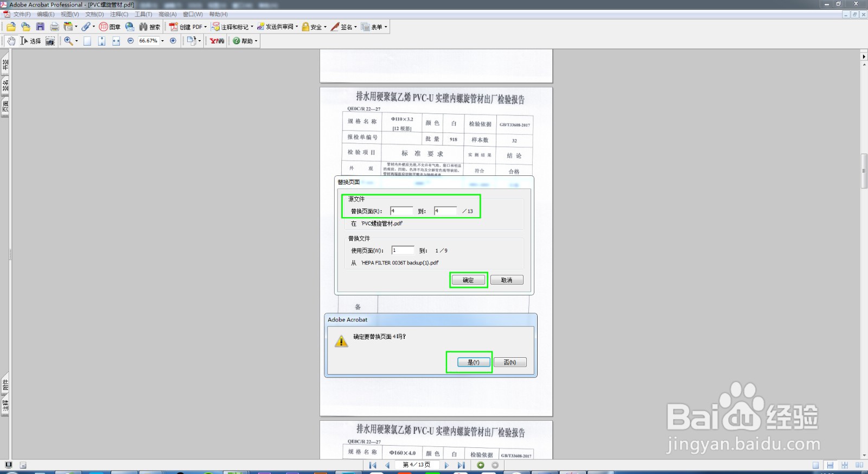Open a file with the folder icon
The height and width of the screenshot is (474, 868).
click(x=11, y=27)
